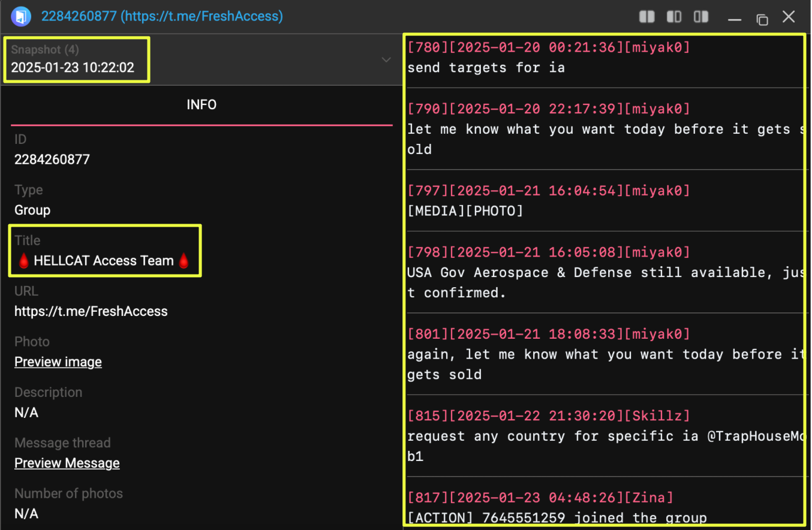Image resolution: width=812 pixels, height=530 pixels.
Task: Switch to the both-panes split layout icon
Action: point(647,17)
